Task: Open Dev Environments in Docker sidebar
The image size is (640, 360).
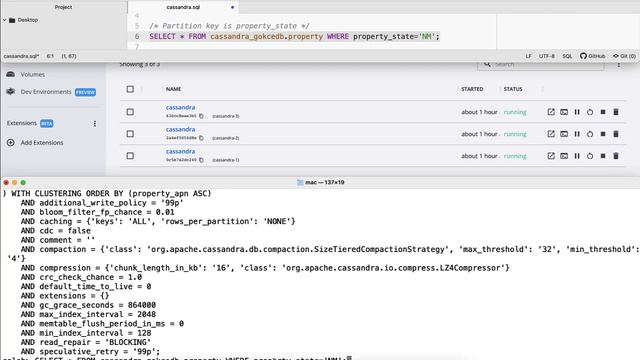Action: click(x=46, y=92)
